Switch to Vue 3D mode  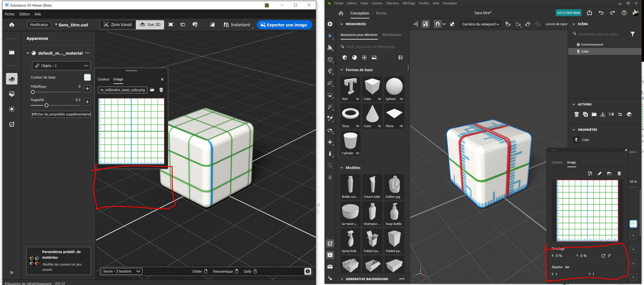(150, 25)
